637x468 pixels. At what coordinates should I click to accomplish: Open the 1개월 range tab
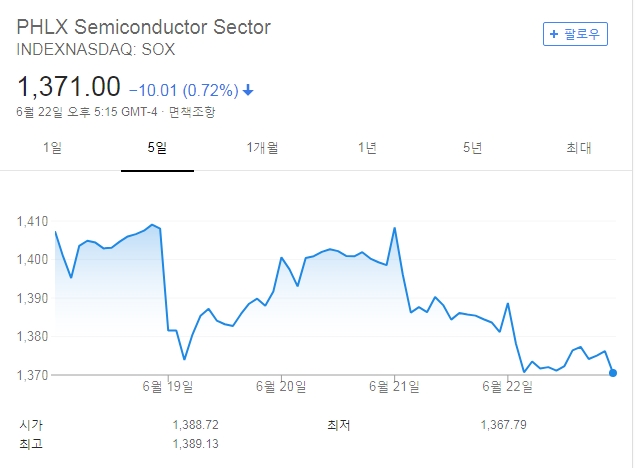[x=262, y=148]
